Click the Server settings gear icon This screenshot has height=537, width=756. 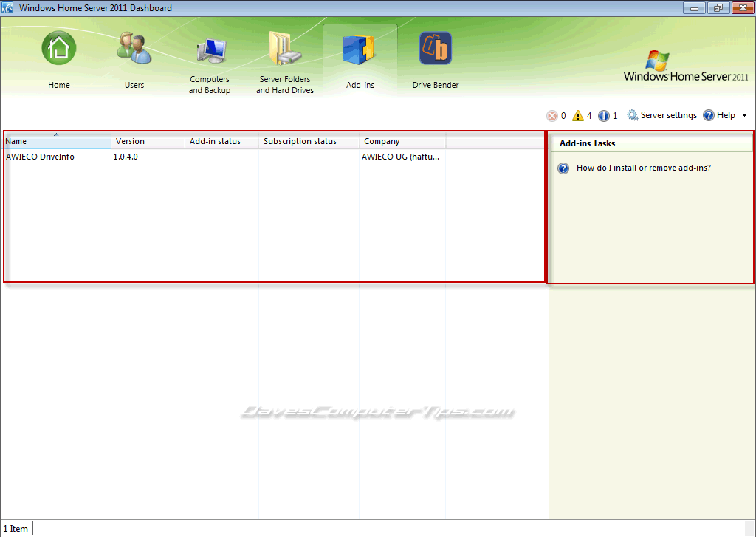[x=632, y=115]
